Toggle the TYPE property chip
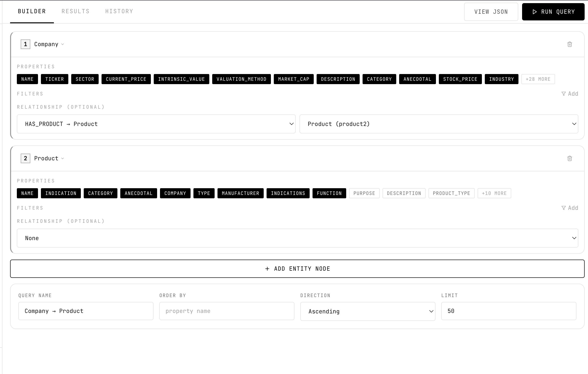Image resolution: width=588 pixels, height=374 pixels. click(204, 193)
